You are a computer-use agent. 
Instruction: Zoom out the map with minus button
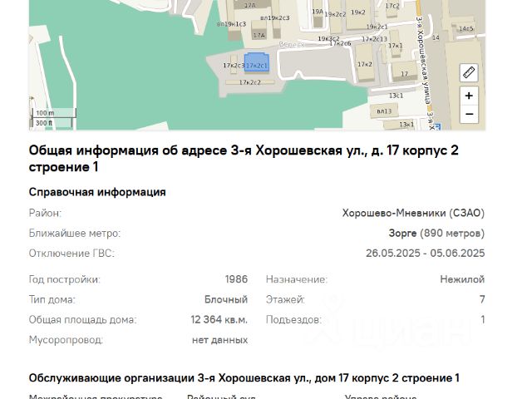(469, 114)
